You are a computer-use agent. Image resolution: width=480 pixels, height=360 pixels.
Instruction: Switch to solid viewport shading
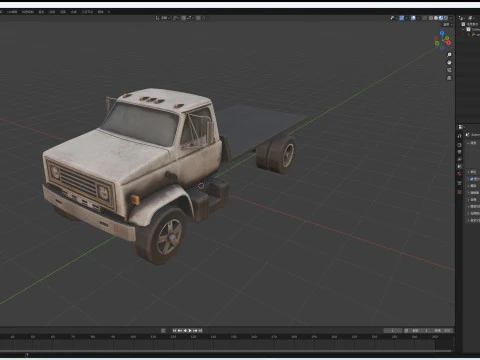click(x=436, y=18)
